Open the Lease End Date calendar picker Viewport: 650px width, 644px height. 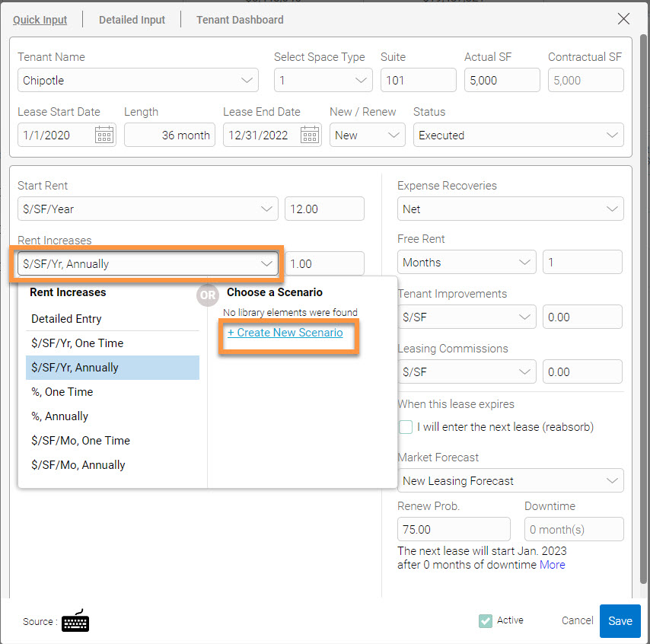pyautogui.click(x=308, y=135)
